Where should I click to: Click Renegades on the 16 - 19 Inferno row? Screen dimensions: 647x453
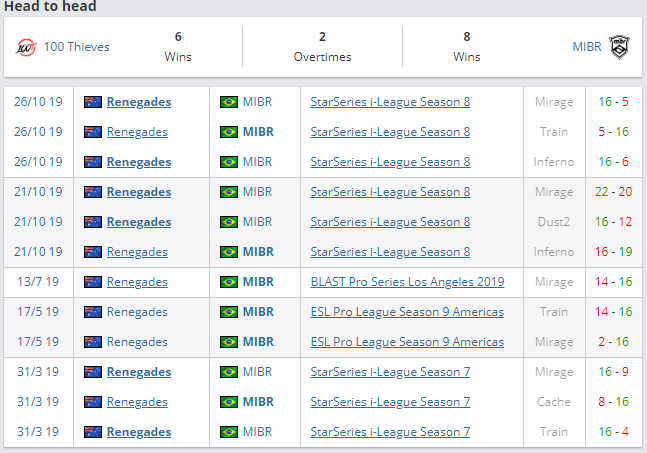pos(137,252)
